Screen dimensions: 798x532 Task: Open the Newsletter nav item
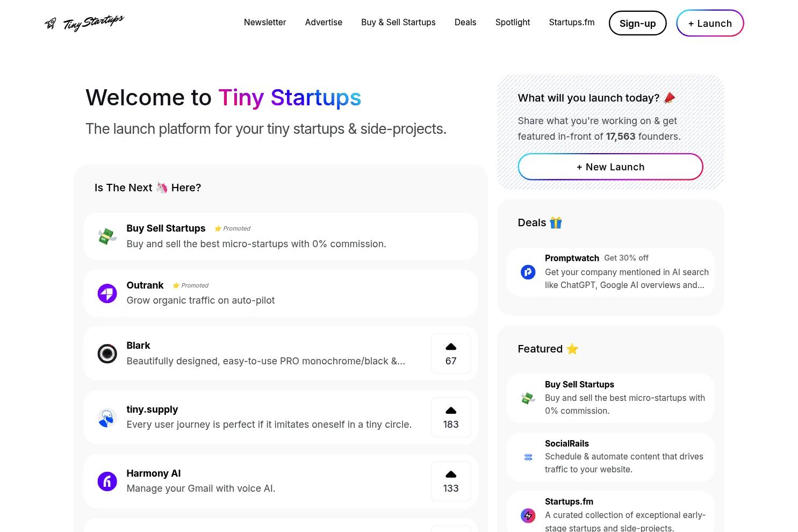(265, 23)
